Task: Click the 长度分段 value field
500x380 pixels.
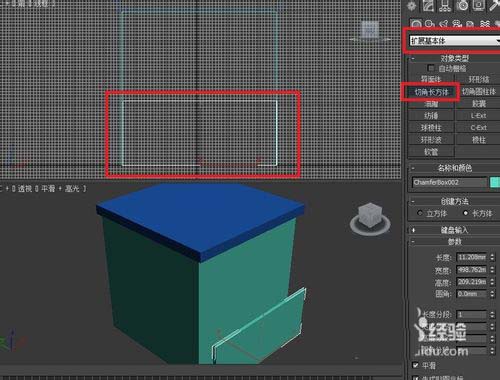Action: click(471, 314)
